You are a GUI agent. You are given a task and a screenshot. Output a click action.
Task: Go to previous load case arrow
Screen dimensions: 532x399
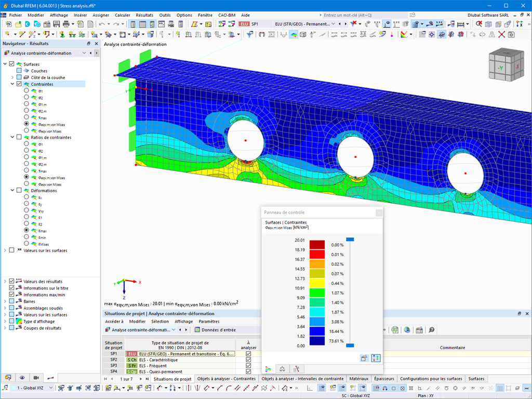tap(340, 24)
